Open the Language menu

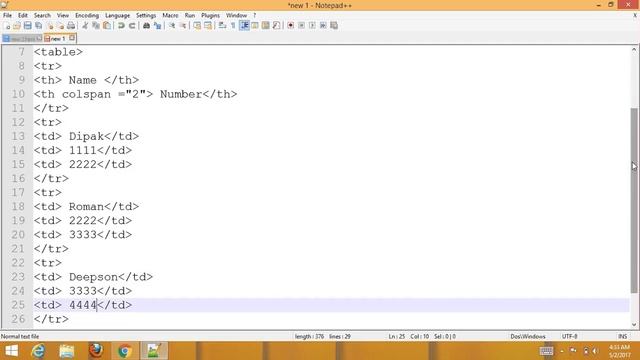point(118,16)
